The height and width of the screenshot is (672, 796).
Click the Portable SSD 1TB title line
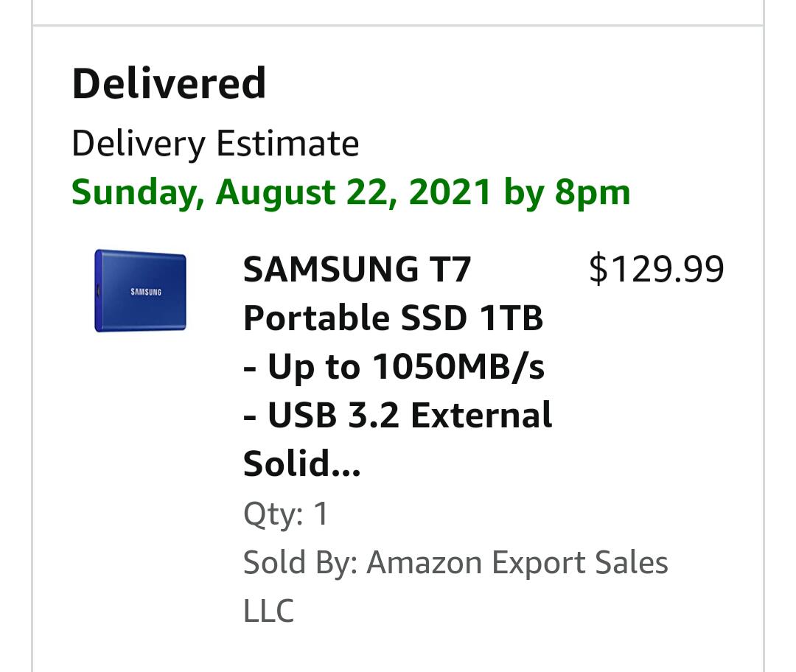[x=393, y=318]
